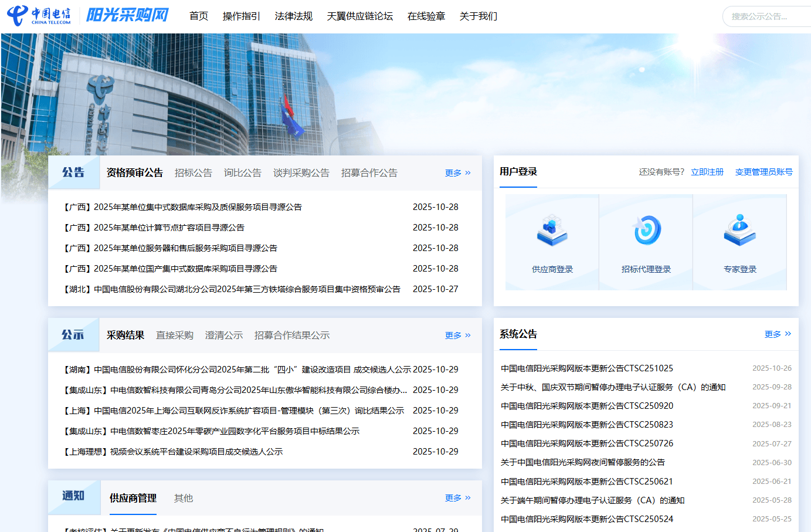Click the 立即注册 registration link

[x=707, y=172]
